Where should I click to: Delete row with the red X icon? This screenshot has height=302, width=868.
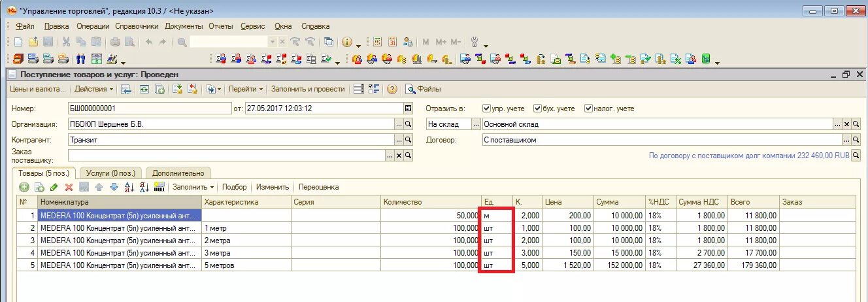69,187
